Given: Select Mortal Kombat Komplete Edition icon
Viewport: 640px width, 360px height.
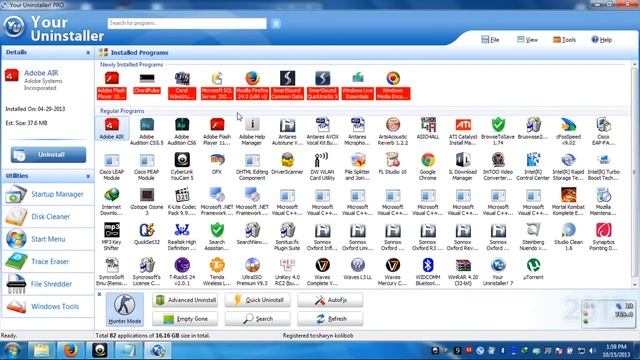Looking at the screenshot, I should [568, 202].
